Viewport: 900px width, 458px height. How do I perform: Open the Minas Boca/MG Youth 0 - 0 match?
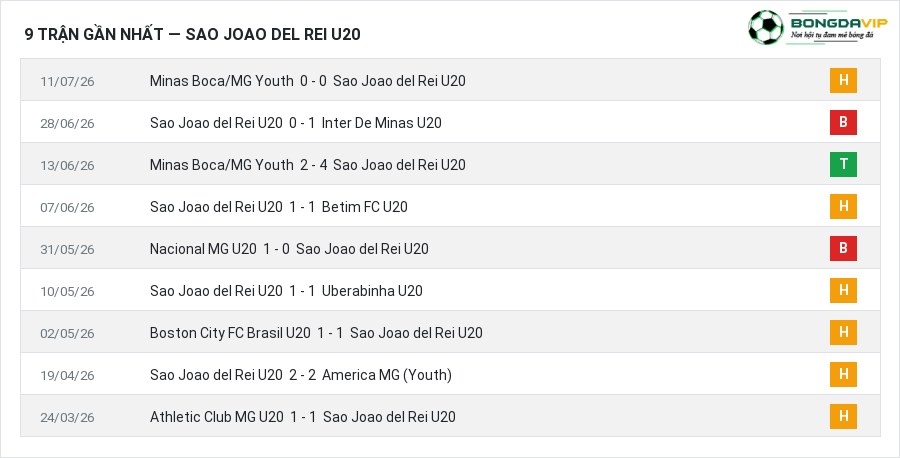pos(450,80)
